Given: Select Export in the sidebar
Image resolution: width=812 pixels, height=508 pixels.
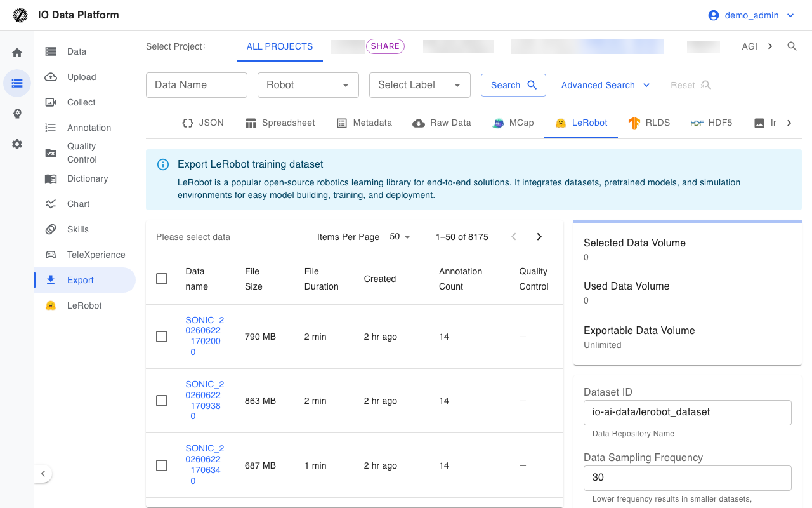Looking at the screenshot, I should 85,280.
